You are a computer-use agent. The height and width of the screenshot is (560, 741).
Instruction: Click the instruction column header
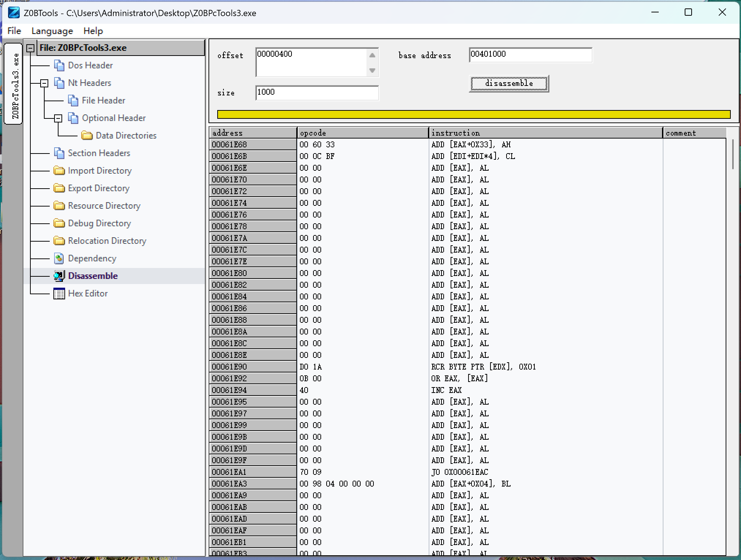tap(546, 133)
